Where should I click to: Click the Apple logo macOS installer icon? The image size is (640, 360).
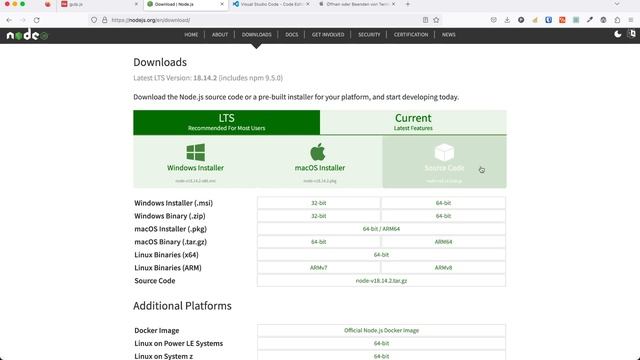(x=318, y=152)
